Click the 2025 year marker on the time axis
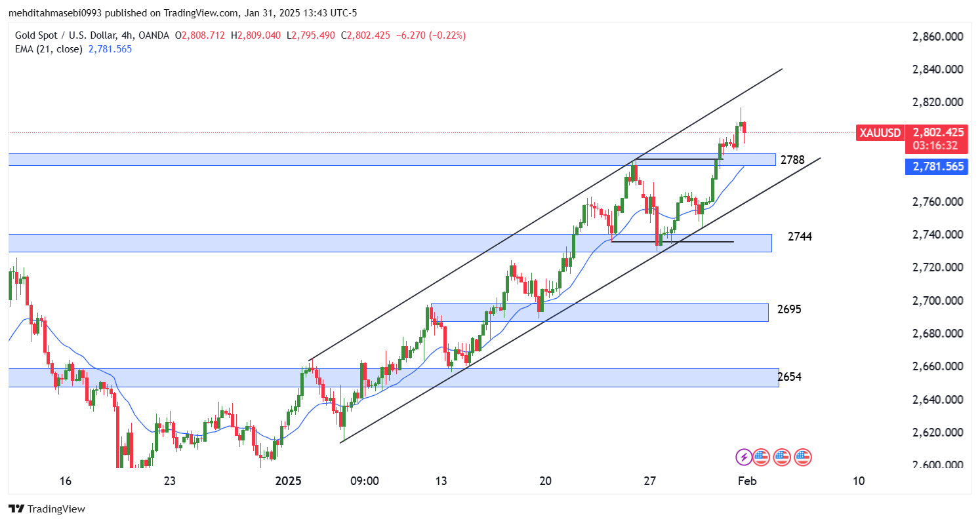Screen dimensions: 980x523 pos(288,481)
